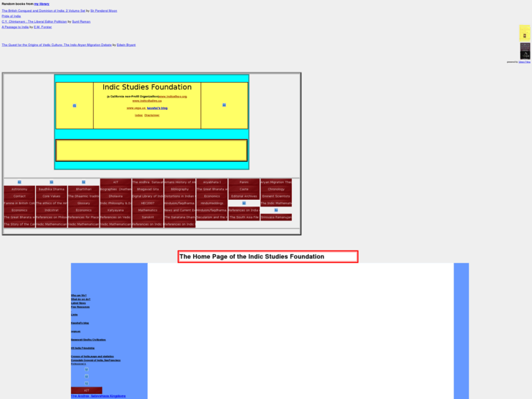Open The Sanatana Dharma button

click(x=179, y=217)
